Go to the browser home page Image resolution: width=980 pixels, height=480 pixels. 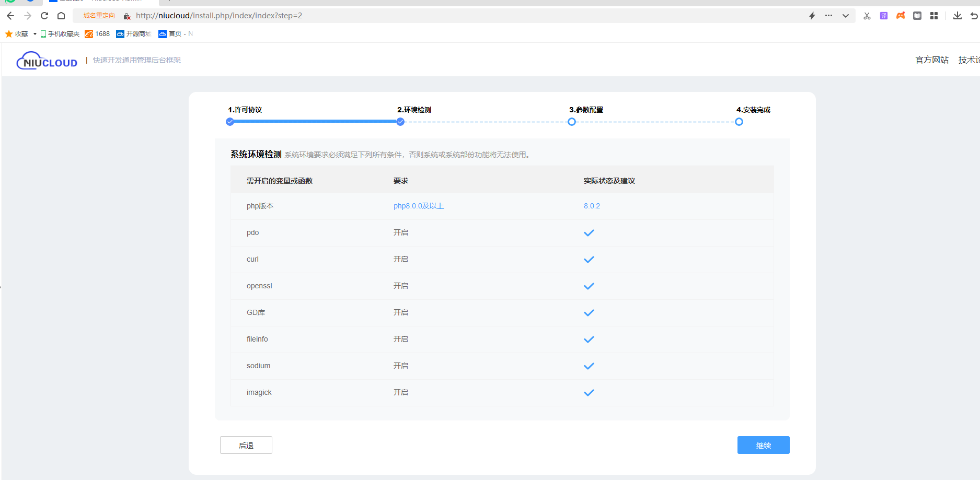(61, 16)
